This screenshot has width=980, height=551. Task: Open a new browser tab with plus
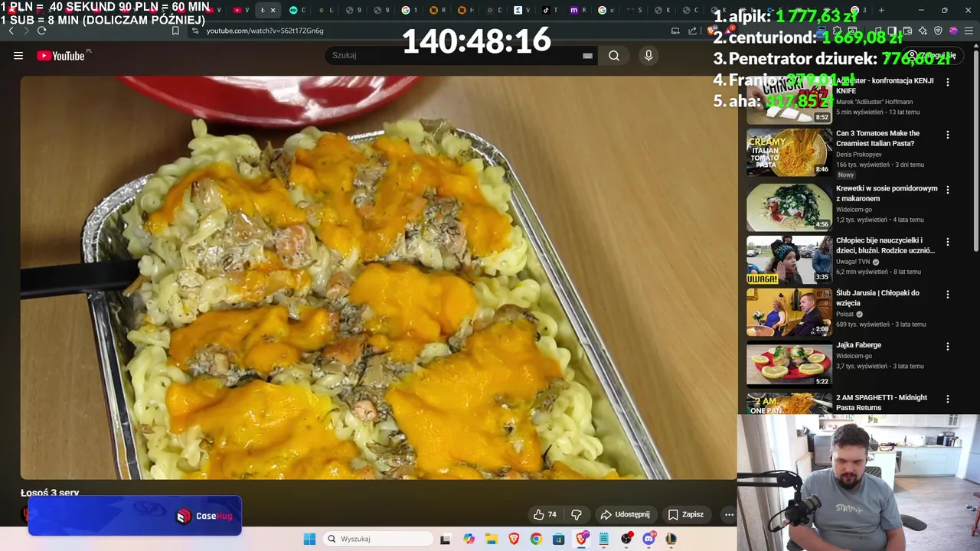[881, 10]
